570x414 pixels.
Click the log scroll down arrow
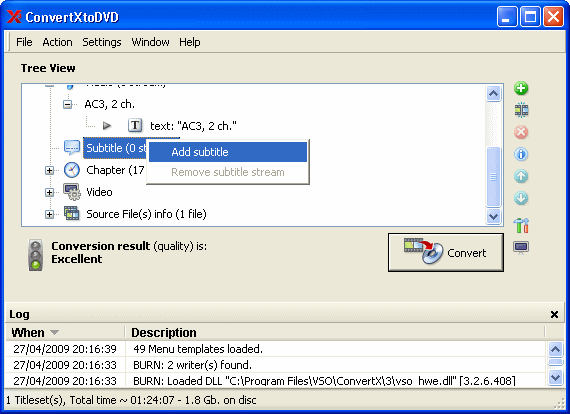(555, 377)
